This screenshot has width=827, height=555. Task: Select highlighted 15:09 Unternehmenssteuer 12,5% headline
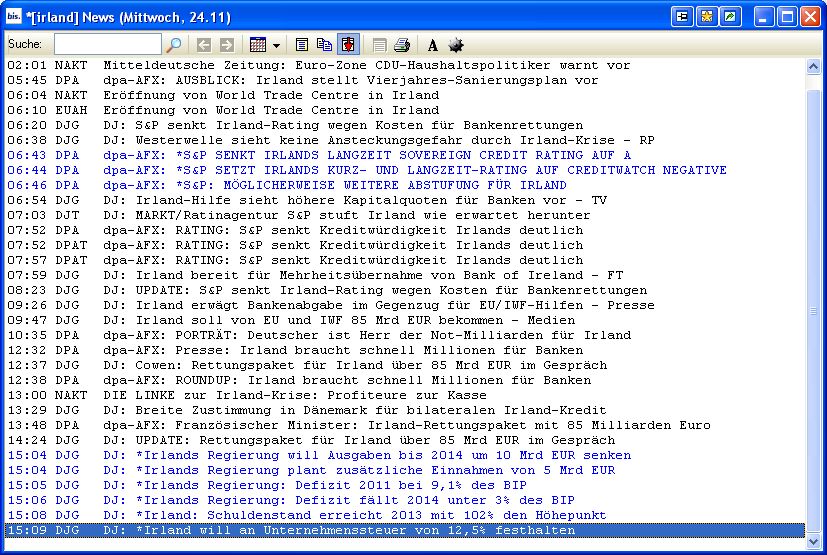[405, 530]
